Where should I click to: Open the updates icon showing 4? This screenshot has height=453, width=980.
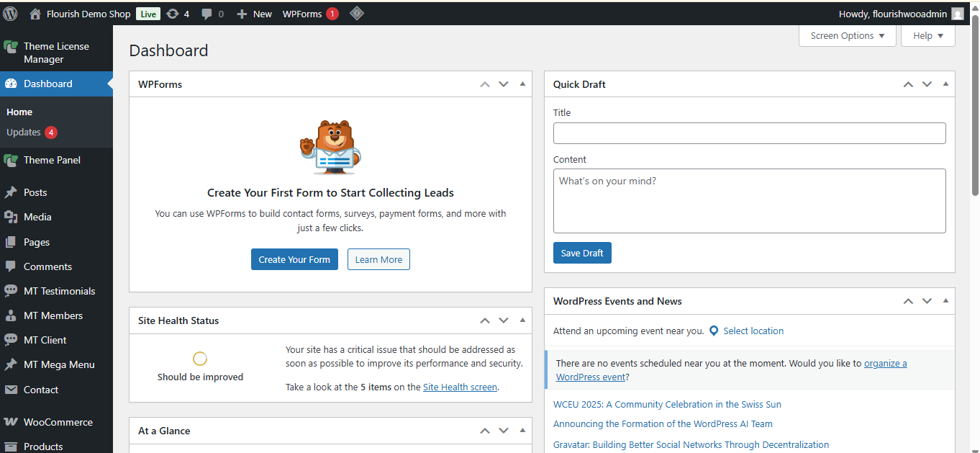pos(173,14)
